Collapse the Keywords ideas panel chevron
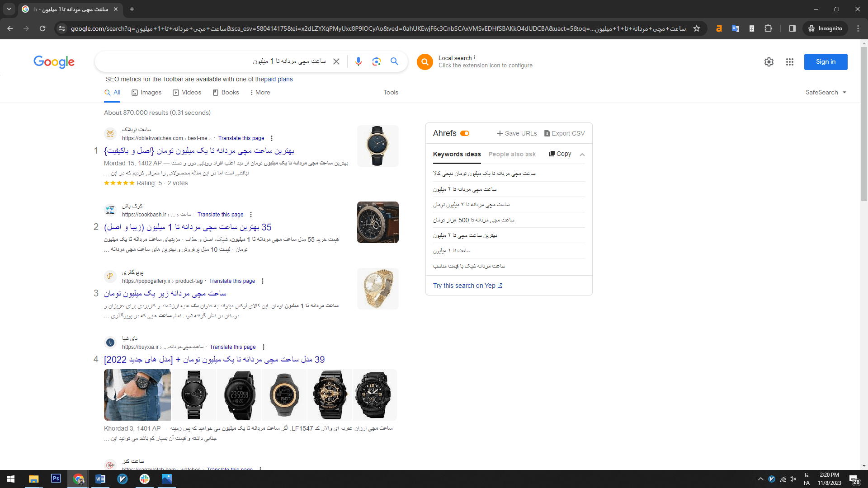 (x=582, y=155)
